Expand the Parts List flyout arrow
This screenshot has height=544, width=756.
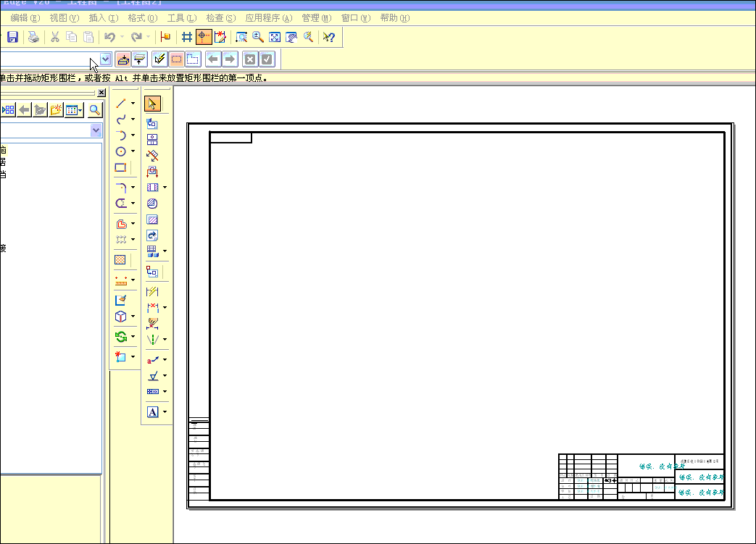(x=165, y=251)
